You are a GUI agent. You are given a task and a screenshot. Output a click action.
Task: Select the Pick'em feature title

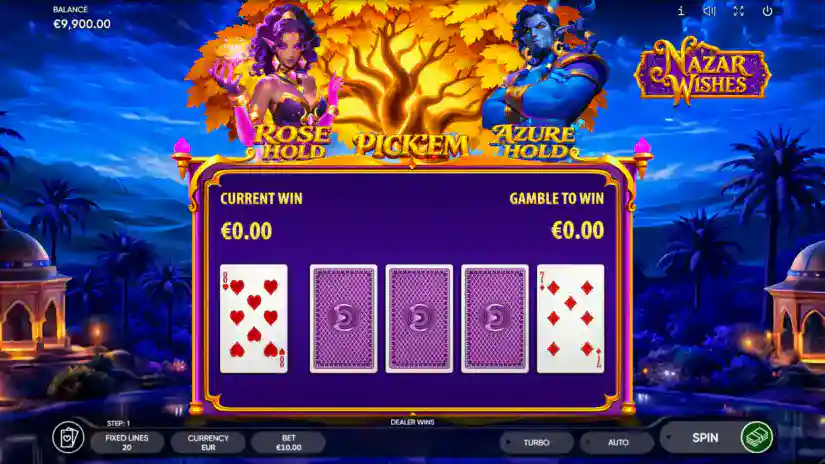click(x=410, y=145)
